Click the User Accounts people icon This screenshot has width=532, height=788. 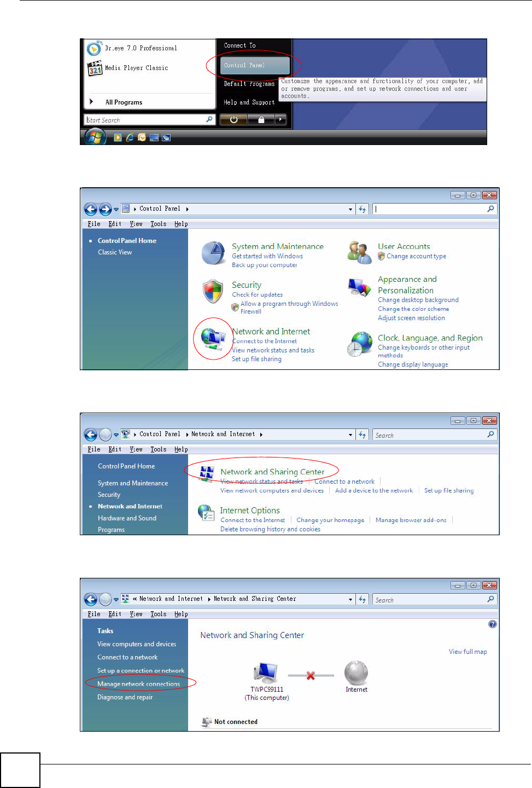360,252
